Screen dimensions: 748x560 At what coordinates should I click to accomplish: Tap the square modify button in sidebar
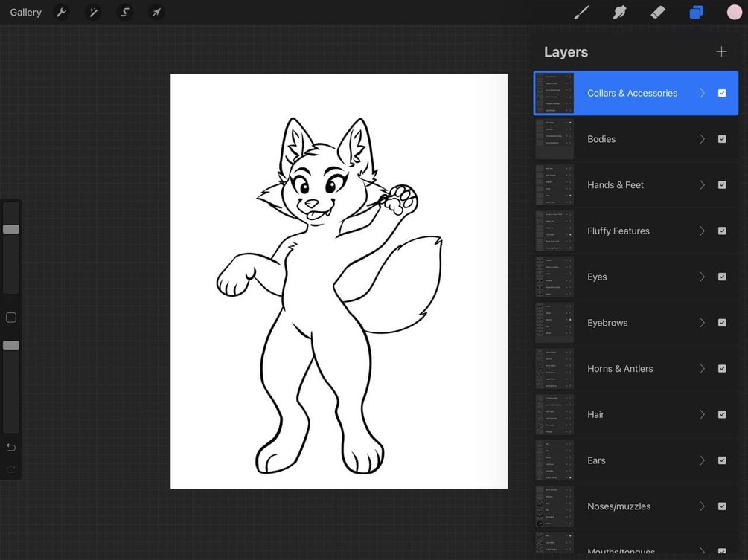coord(11,318)
